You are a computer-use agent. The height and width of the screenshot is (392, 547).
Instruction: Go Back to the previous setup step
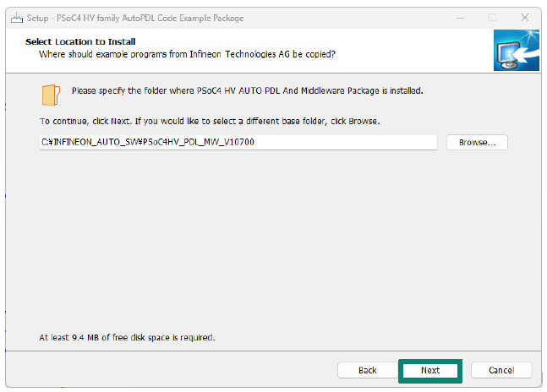click(367, 370)
